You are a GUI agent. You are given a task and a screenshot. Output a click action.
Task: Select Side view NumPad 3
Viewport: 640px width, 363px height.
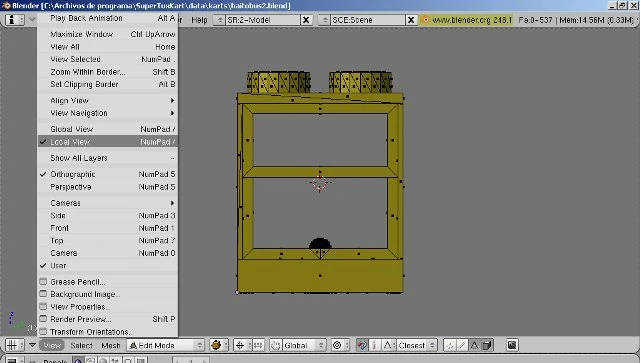tap(108, 216)
